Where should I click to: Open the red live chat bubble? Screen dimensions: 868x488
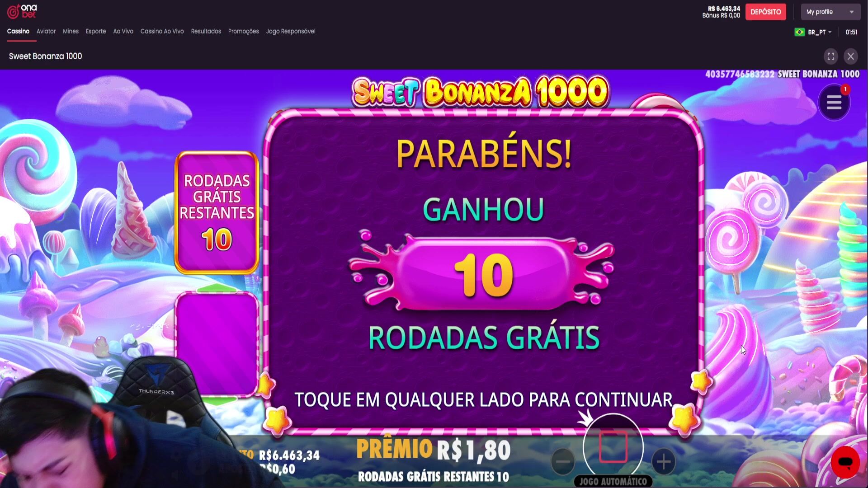845,462
